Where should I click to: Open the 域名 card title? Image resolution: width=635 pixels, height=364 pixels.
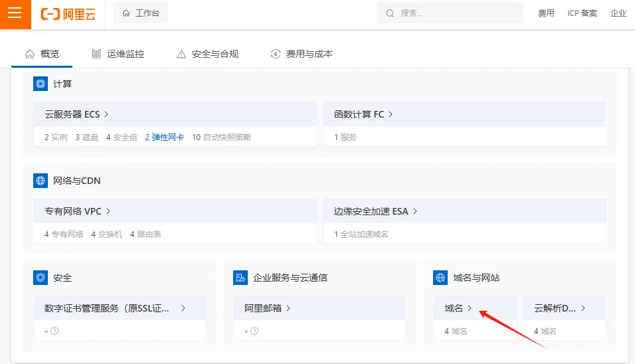coord(454,308)
